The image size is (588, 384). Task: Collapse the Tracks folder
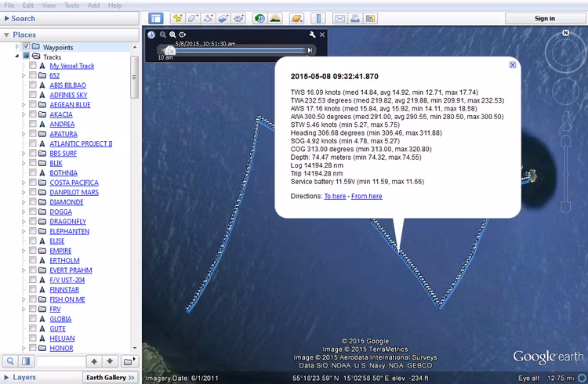tap(17, 57)
